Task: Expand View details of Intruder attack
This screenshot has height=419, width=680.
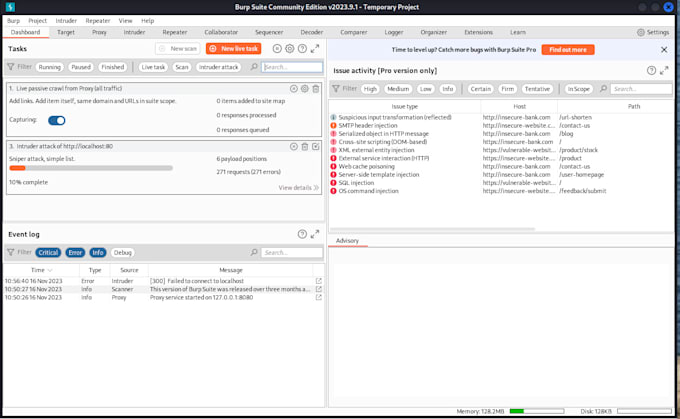Action: pyautogui.click(x=299, y=187)
